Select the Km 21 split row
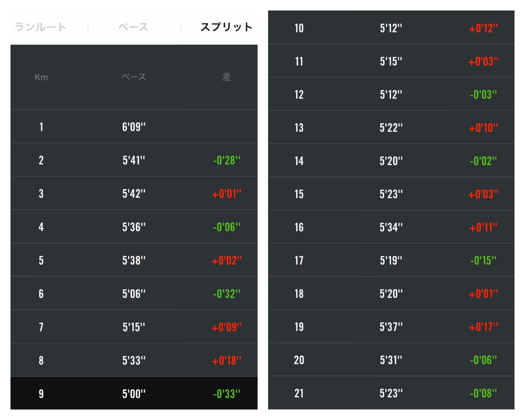Image resolution: width=525 pixels, height=420 pixels. point(391,393)
